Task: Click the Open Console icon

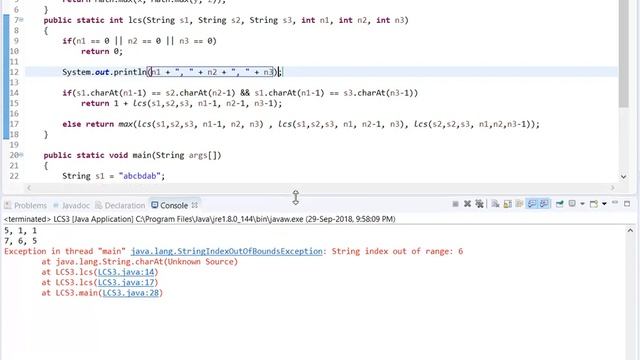Action: coord(594,204)
